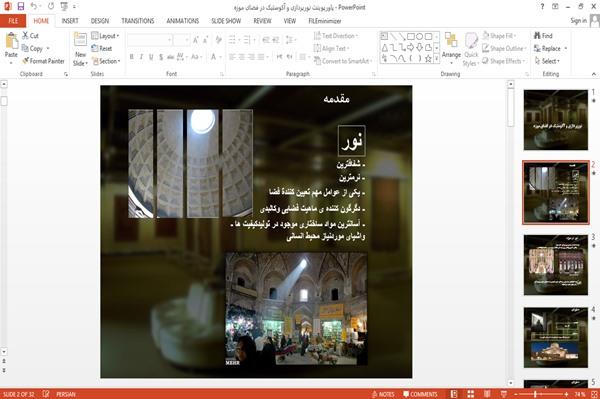Screen dimensions: 600x399
Task: Select the Format Painter brush
Action: click(x=26, y=61)
